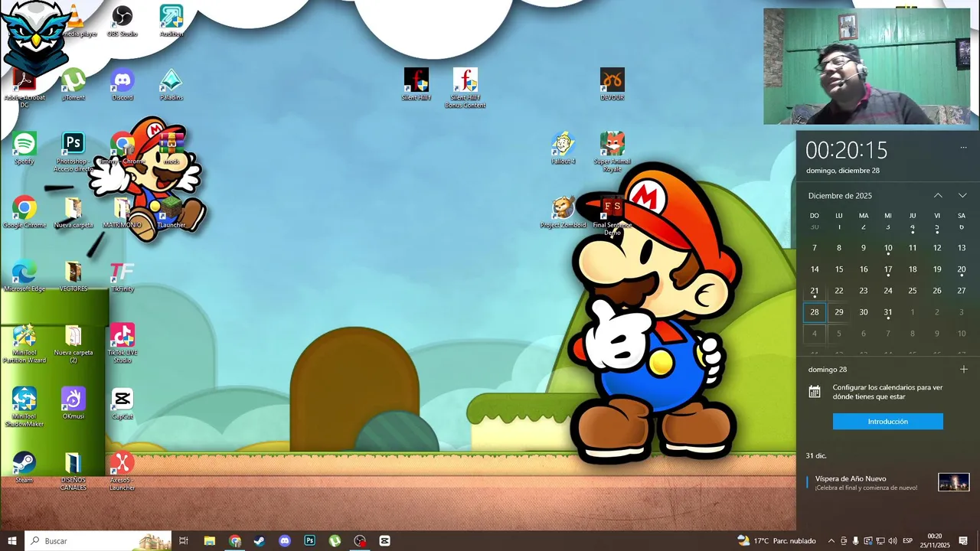Launch the DEVOUR game shortcut
The height and width of the screenshot is (551, 980).
612,84
